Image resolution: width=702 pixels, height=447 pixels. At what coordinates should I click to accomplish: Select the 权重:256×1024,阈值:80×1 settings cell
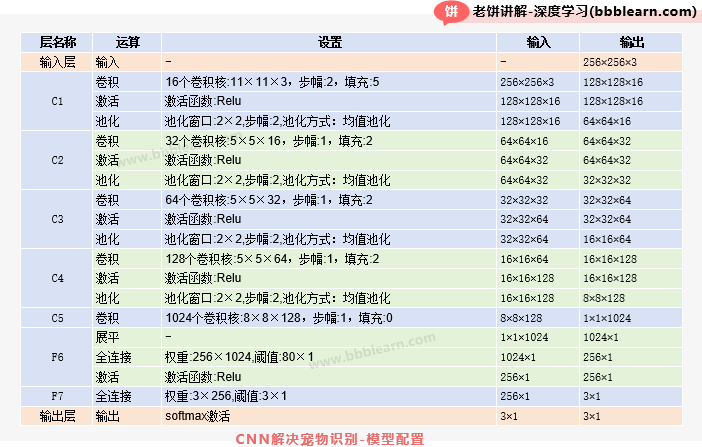coord(329,357)
